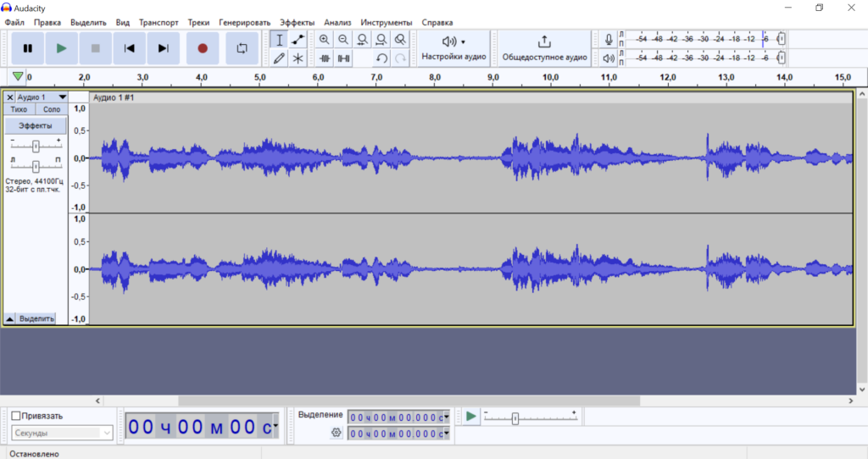Pause playback with the Pause button

coord(28,48)
